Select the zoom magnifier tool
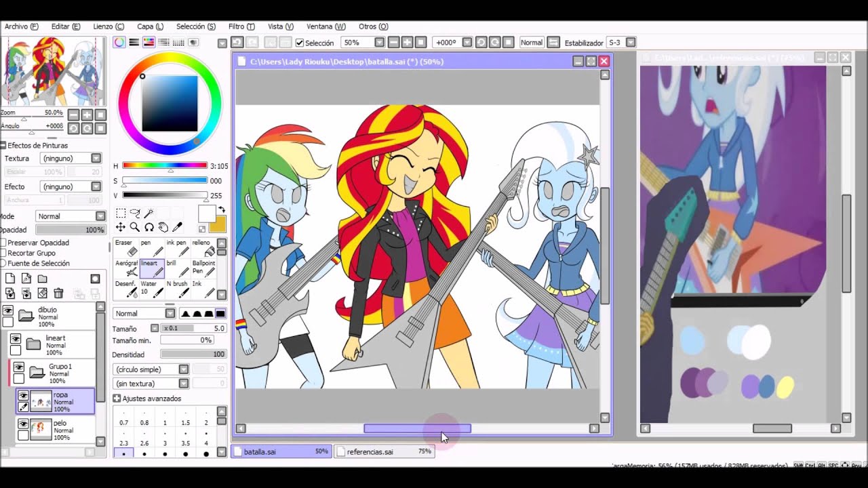868x488 pixels. (x=135, y=227)
